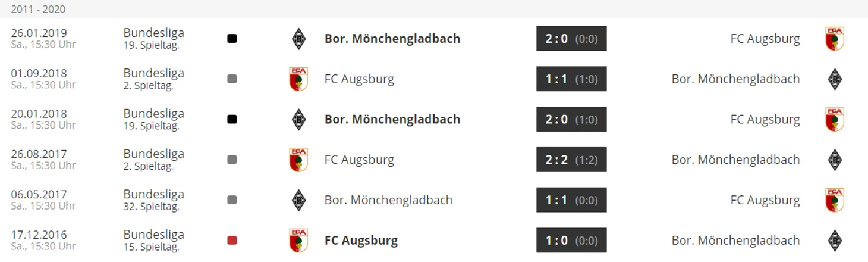Click Mönchengladbach away crest in 01.09.2018 row
Viewport: 868px width, 262px height.
[x=835, y=79]
